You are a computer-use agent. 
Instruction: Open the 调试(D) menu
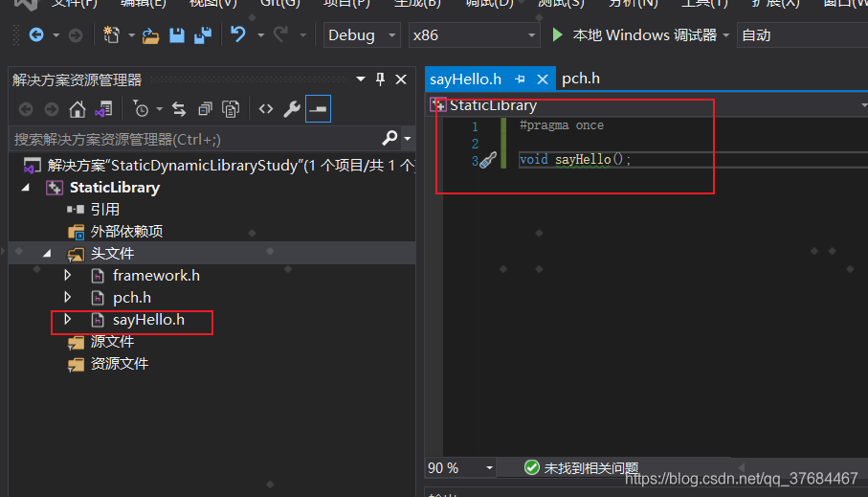(489, 3)
